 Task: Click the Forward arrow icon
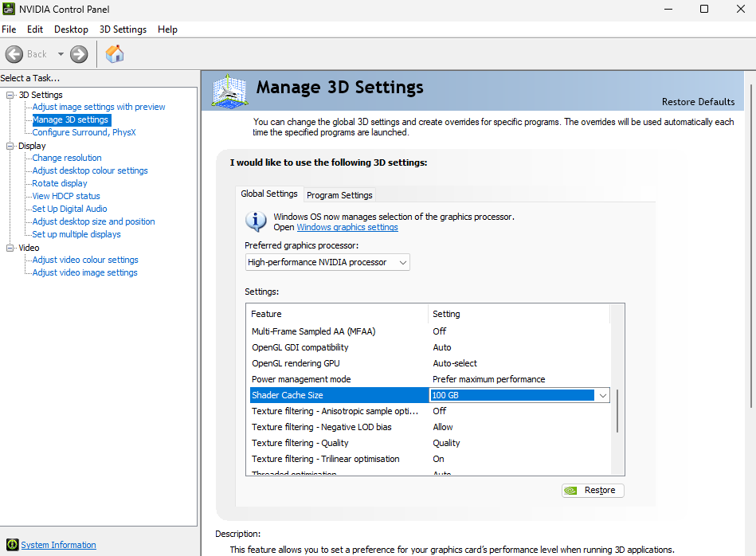pos(79,54)
